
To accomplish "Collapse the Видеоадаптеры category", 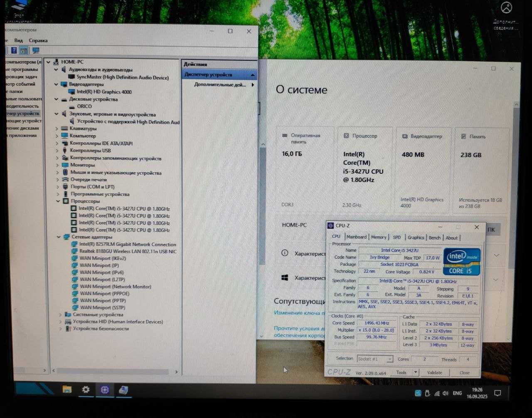I will pos(56,84).
